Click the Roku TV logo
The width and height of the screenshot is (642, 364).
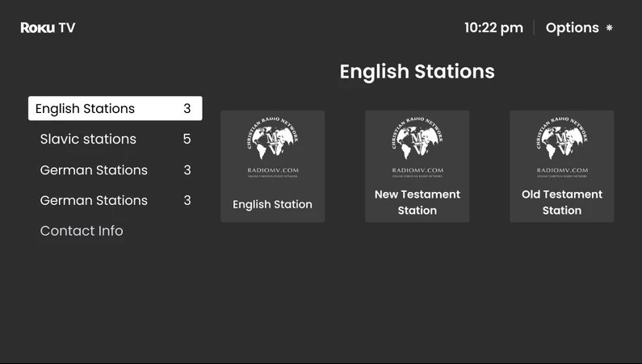[48, 27]
